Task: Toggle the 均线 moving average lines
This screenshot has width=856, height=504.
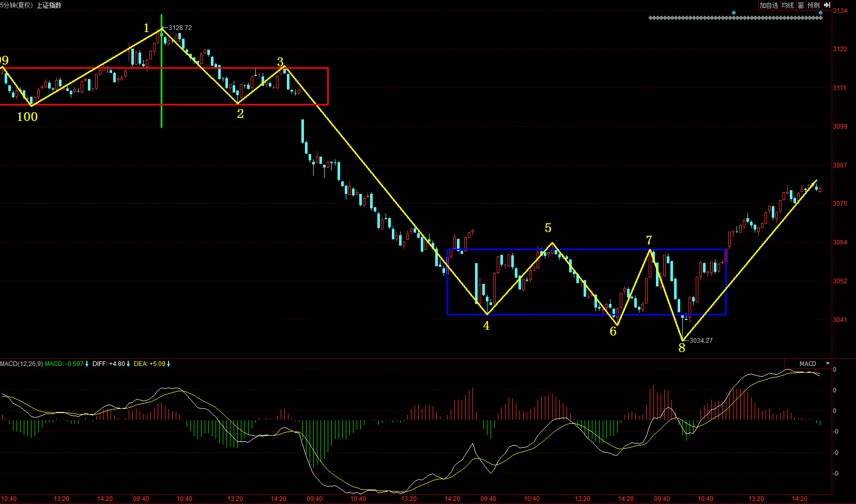Action: (787, 5)
